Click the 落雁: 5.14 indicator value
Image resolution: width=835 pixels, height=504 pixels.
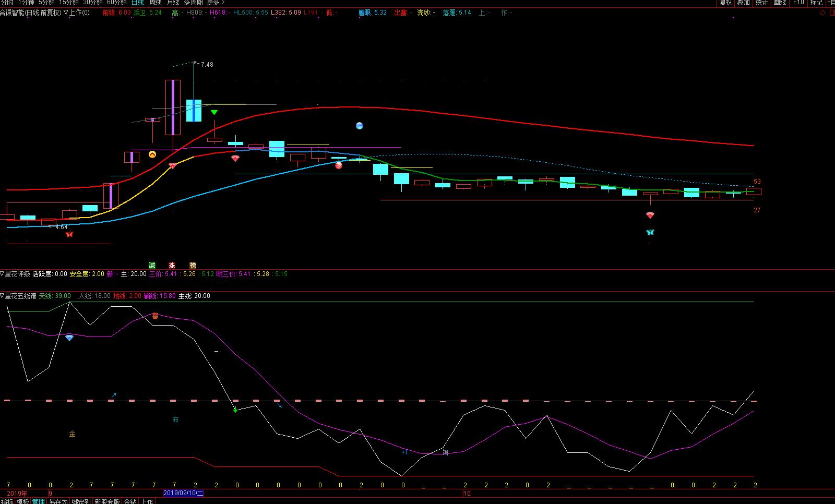coord(457,13)
